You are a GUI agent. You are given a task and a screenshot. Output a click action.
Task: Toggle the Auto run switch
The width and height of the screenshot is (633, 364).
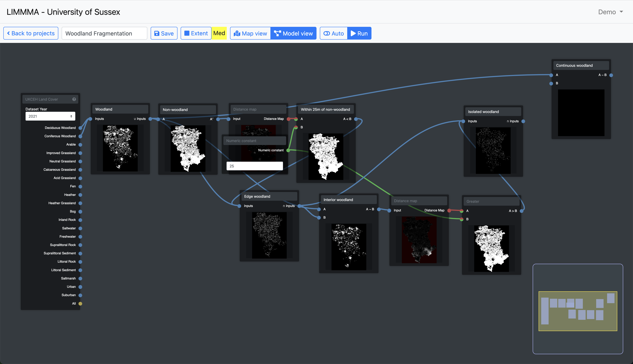tap(333, 33)
